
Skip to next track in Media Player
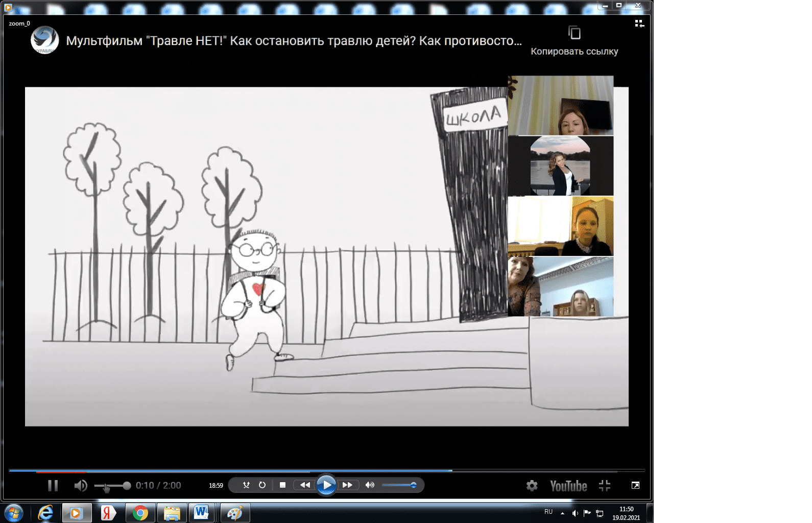tap(347, 485)
